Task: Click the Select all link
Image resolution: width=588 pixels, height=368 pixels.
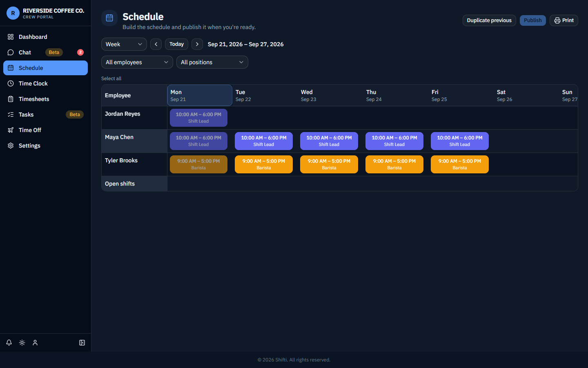Action: click(111, 79)
